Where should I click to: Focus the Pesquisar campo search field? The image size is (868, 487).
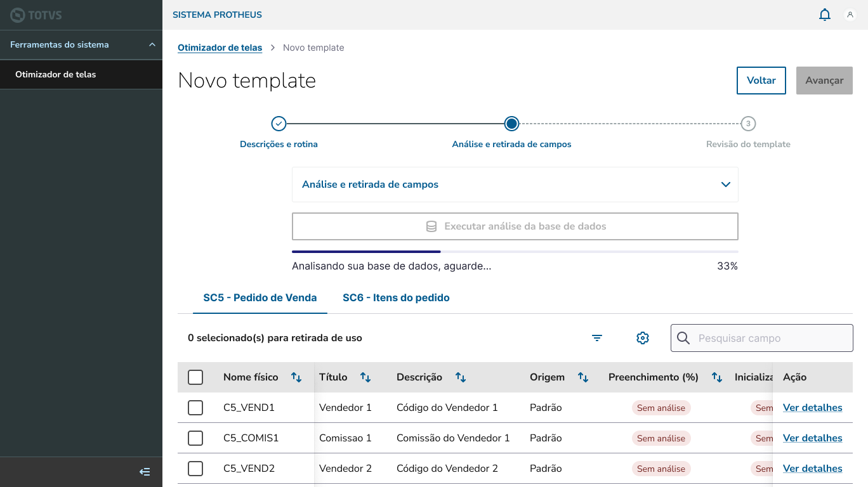[x=762, y=338]
